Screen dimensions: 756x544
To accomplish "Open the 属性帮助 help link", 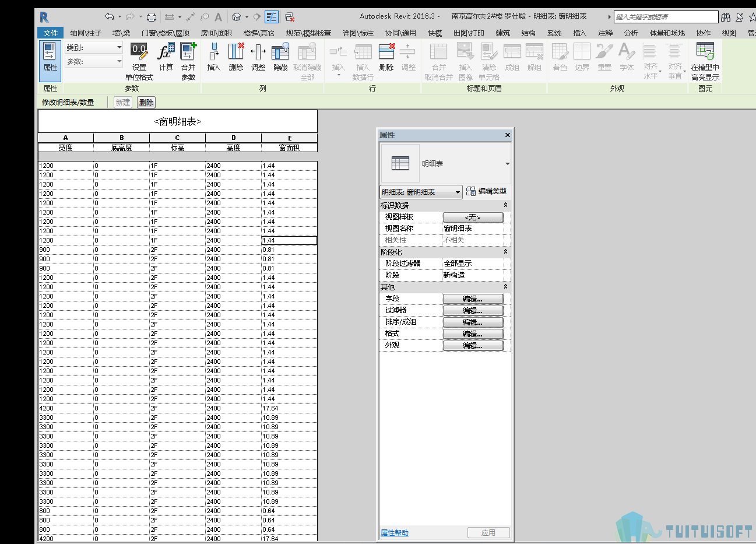I will 395,533.
